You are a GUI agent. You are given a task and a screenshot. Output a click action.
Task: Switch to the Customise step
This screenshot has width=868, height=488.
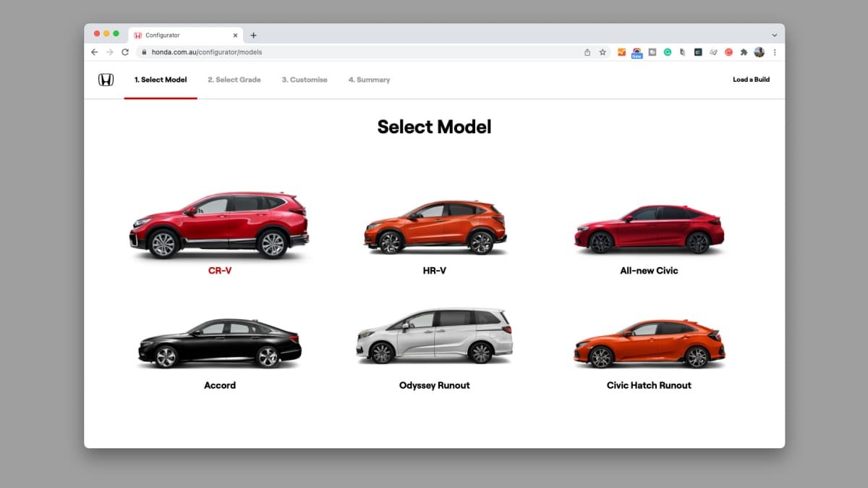[x=305, y=80]
